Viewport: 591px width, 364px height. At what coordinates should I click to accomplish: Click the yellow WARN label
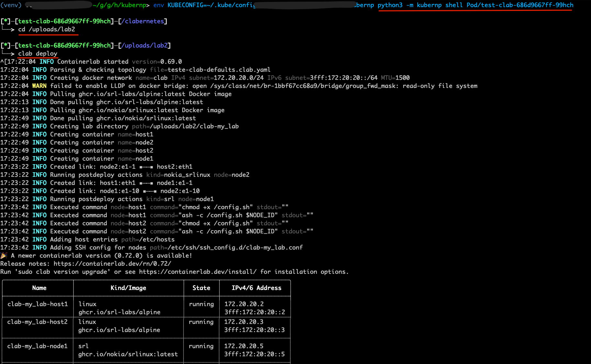point(39,86)
